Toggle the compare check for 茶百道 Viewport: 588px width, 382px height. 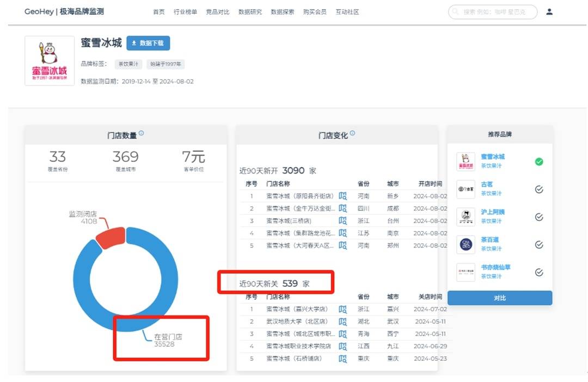pos(539,245)
